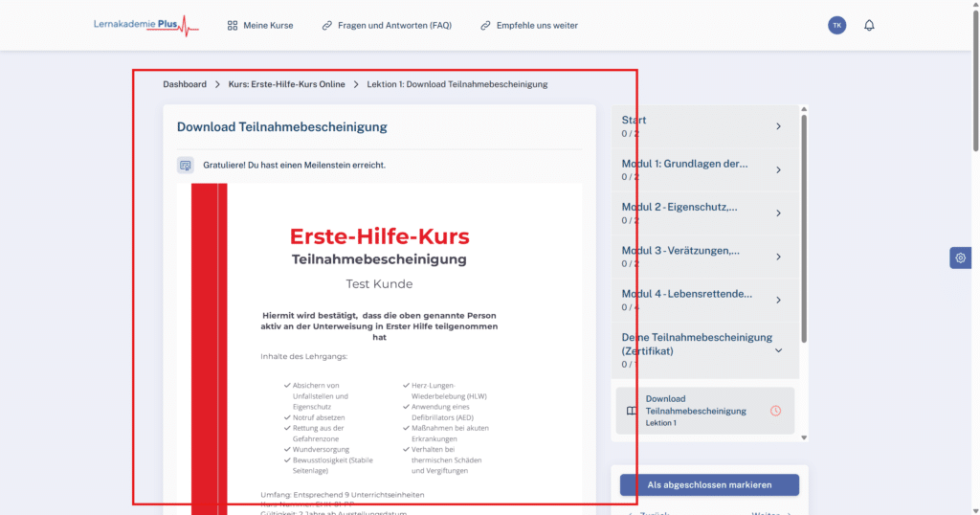This screenshot has width=980, height=515.
Task: Click the page vertical scrollbar
Action: click(x=975, y=78)
